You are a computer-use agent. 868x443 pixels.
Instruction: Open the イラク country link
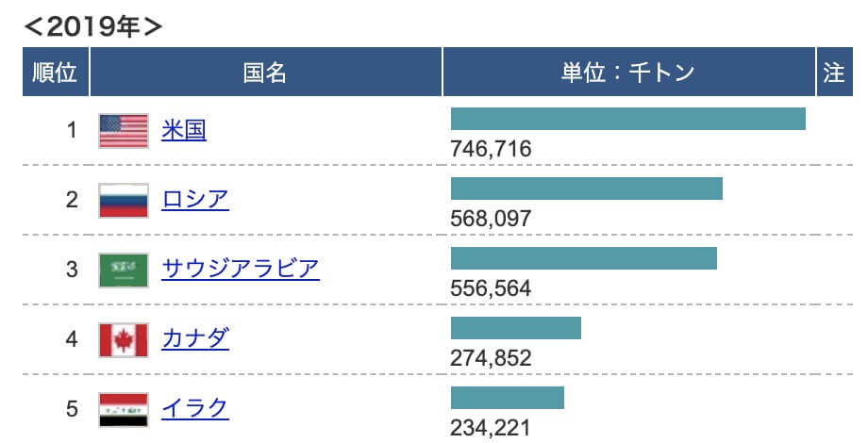[195, 409]
